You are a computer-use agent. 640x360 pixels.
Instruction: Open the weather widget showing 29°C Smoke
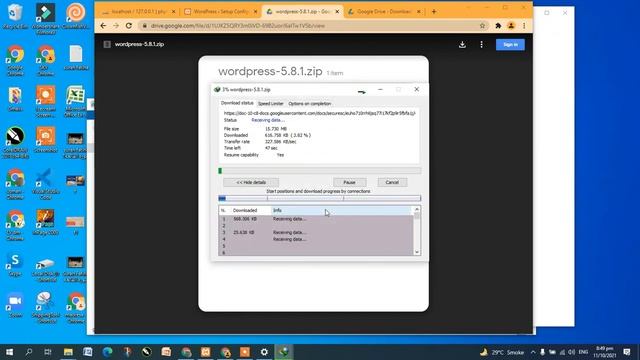(502, 352)
